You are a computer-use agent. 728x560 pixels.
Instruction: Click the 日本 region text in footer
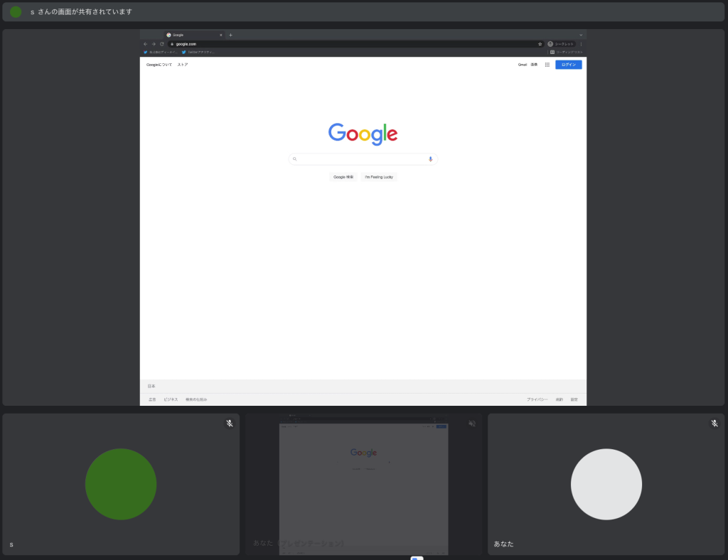151,386
